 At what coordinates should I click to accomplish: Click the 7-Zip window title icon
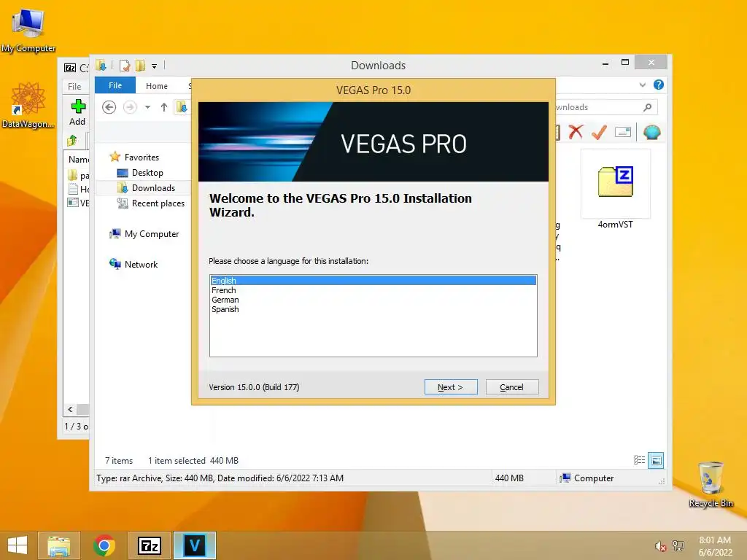pos(70,68)
